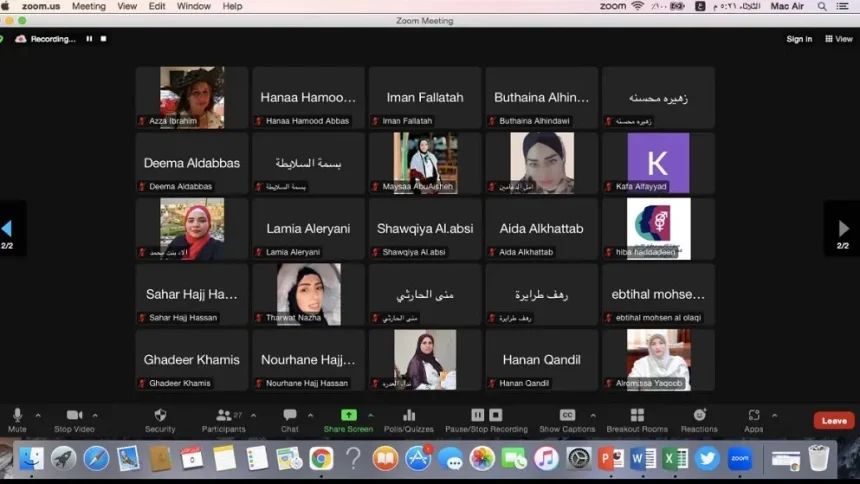The height and width of the screenshot is (484, 860).
Task: Open Music app from the Dock
Action: pyautogui.click(x=546, y=458)
